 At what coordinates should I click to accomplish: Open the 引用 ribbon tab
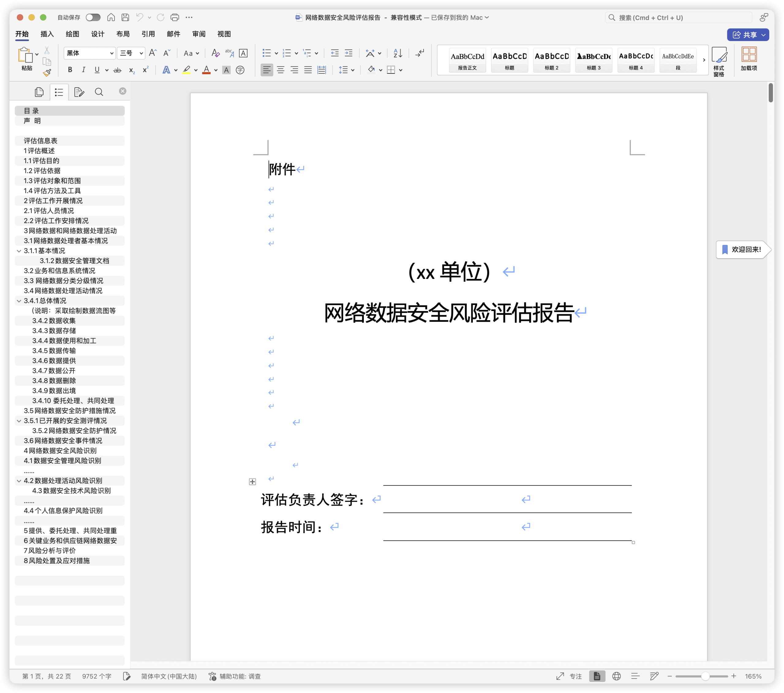149,34
